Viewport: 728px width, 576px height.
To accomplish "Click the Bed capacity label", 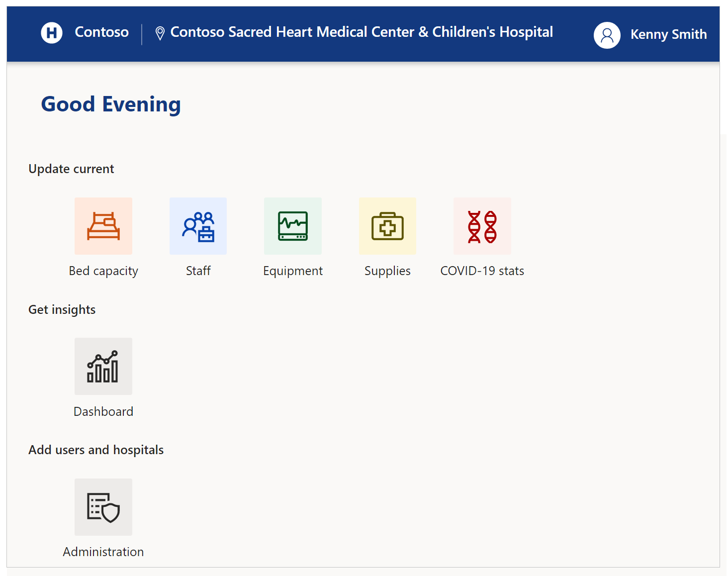I will (103, 271).
